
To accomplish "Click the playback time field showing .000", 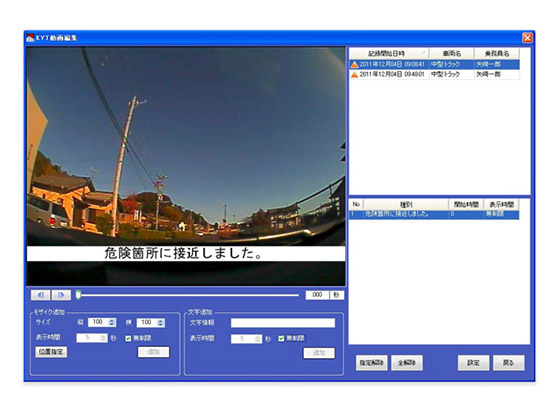I will point(317,295).
